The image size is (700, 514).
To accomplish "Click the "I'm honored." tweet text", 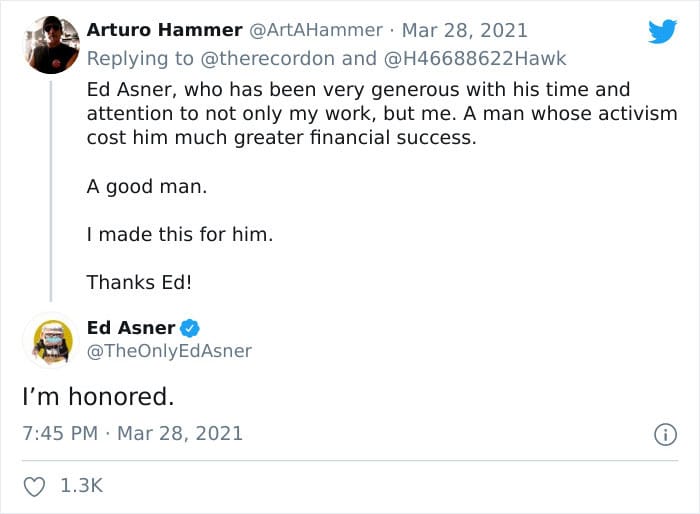I will [98, 397].
